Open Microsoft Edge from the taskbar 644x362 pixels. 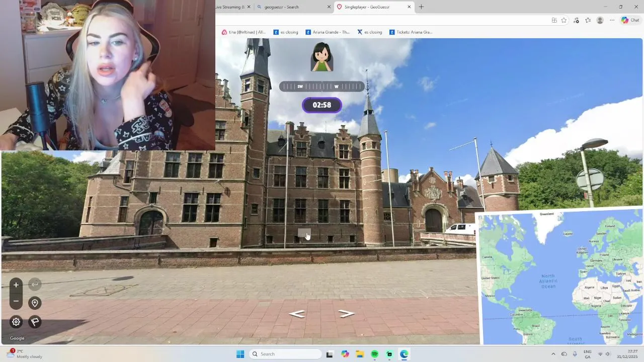[404, 354]
